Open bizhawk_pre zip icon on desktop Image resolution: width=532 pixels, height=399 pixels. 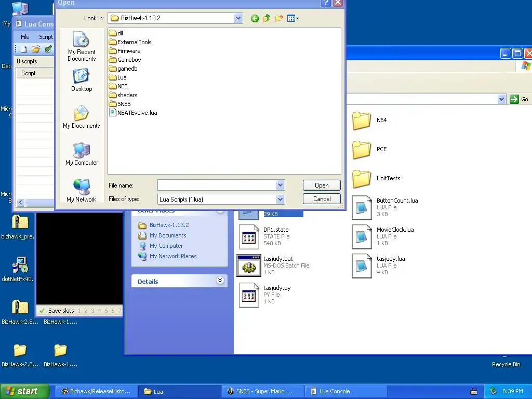coord(19,227)
